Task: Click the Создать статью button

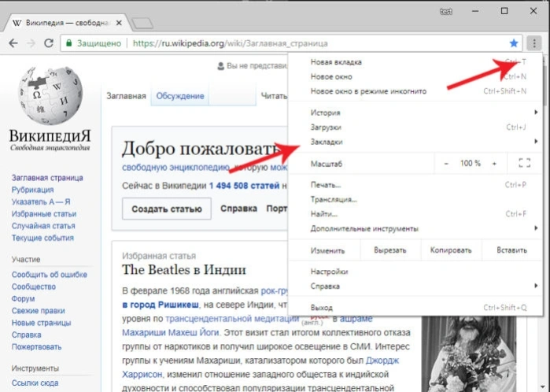Action: point(167,209)
